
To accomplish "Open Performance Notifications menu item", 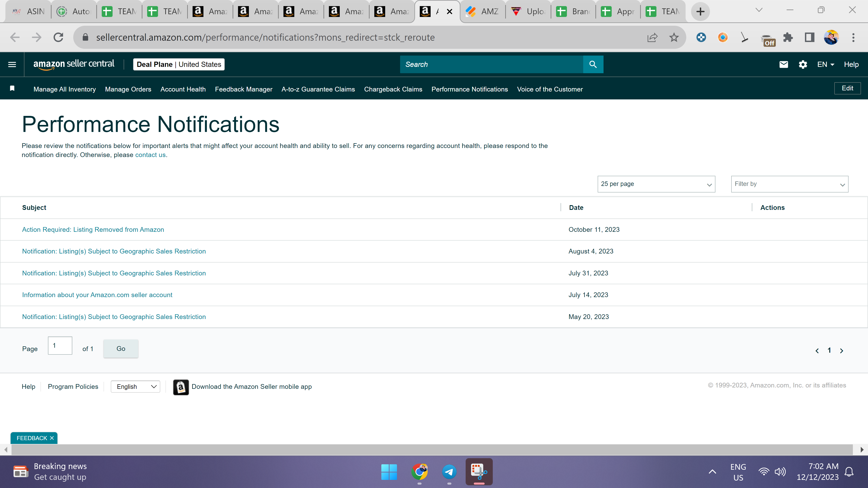I will point(470,89).
